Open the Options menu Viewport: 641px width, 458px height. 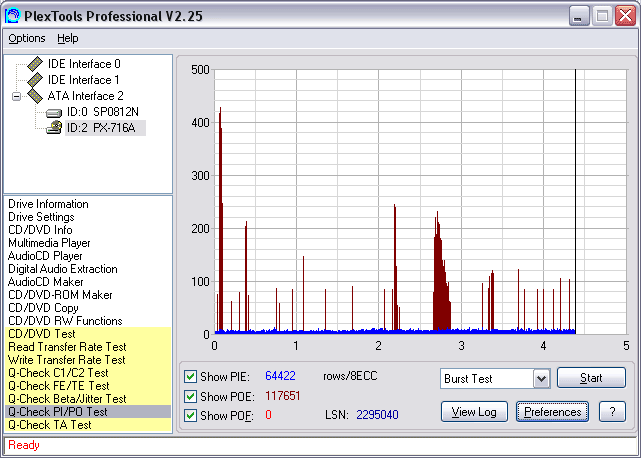point(27,38)
